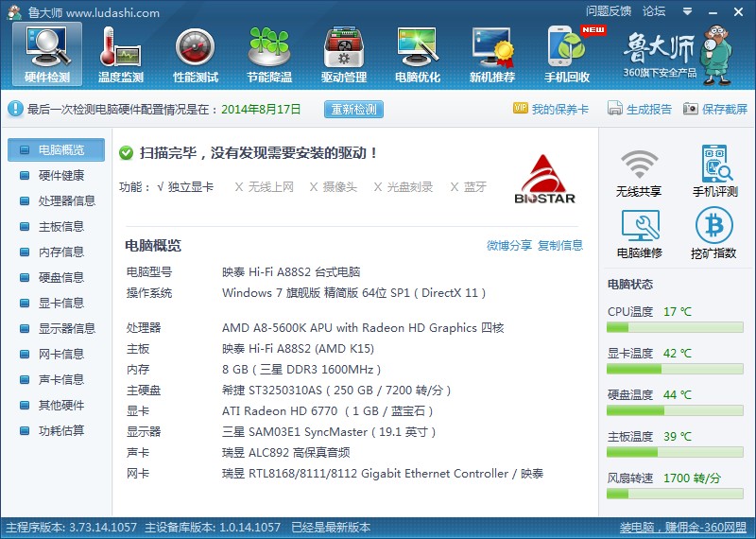The height and width of the screenshot is (539, 756).
Task: Open the 挖矿指数 bitcoin mining index
Action: 713,234
